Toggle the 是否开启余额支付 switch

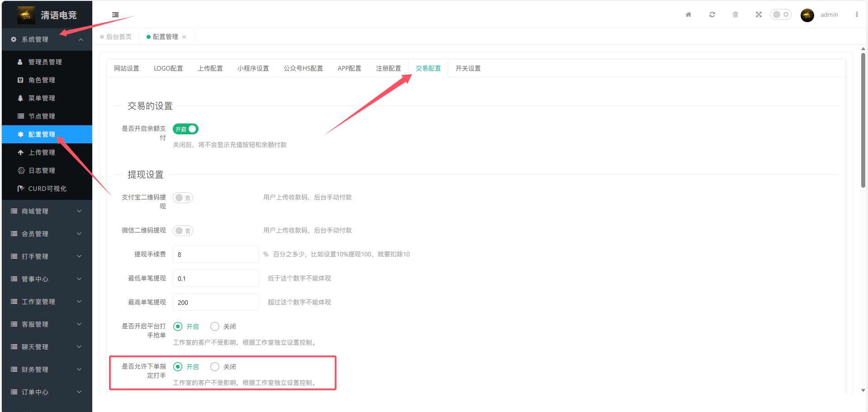pos(185,129)
